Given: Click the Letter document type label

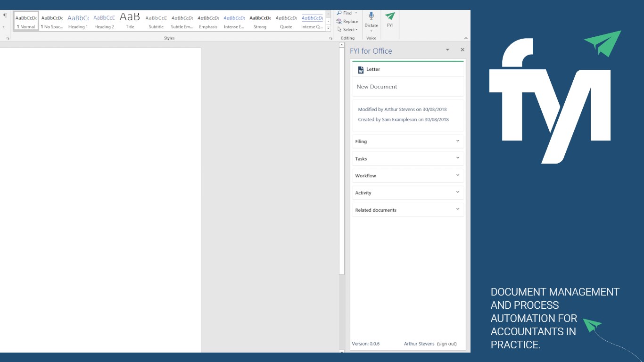Looking at the screenshot, I should tap(373, 69).
